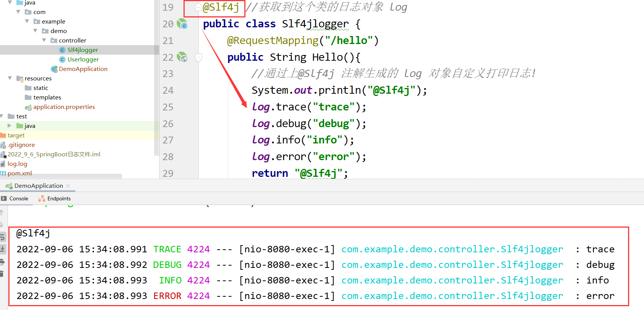Switch to the Endpoints tab
Screen dimensions: 644x310
coord(55,198)
